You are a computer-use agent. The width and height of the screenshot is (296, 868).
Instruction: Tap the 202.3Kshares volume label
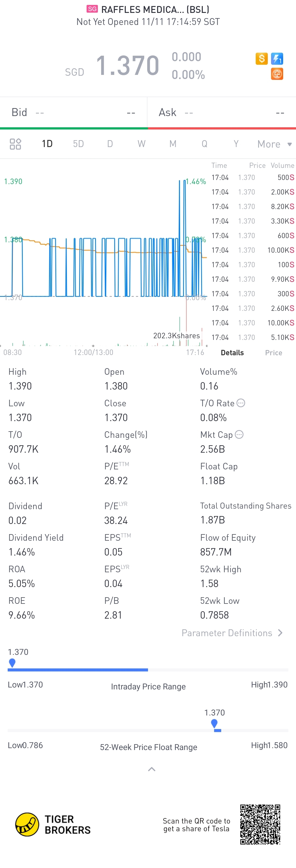coord(177,336)
